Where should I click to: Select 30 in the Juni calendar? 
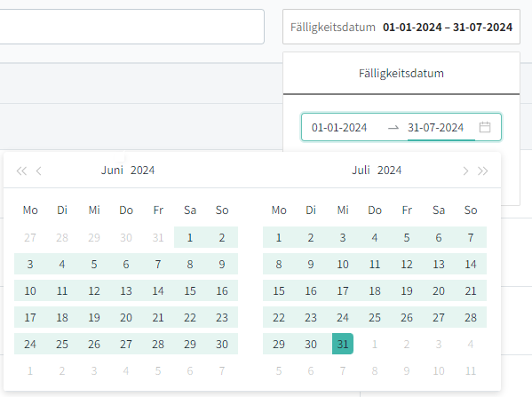coord(222,344)
